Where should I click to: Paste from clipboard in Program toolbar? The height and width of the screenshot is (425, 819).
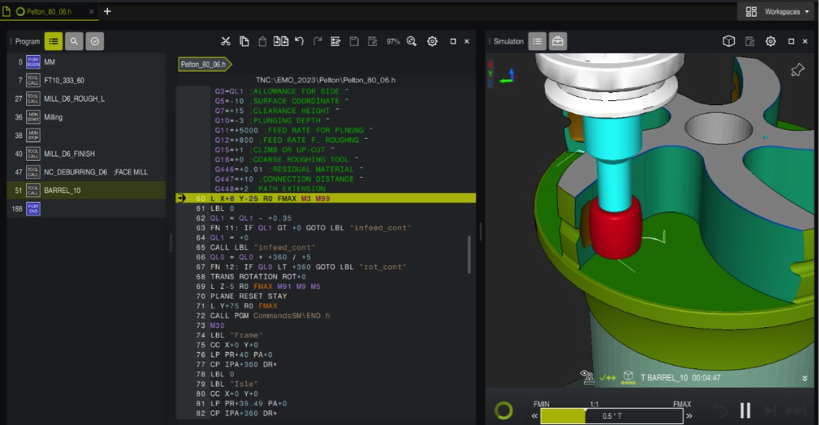pos(262,41)
